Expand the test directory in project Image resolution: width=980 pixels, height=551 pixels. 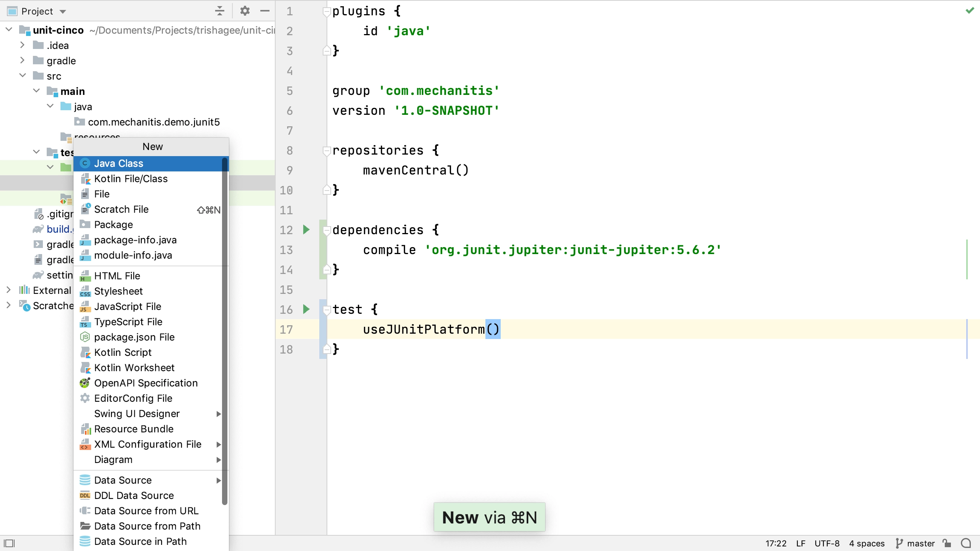pyautogui.click(x=36, y=152)
